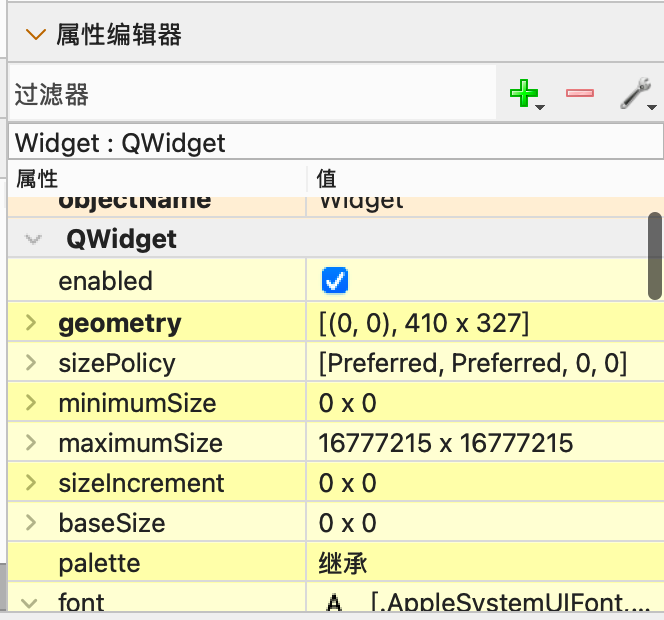Expand the geometry property
The image size is (664, 620).
tap(31, 323)
